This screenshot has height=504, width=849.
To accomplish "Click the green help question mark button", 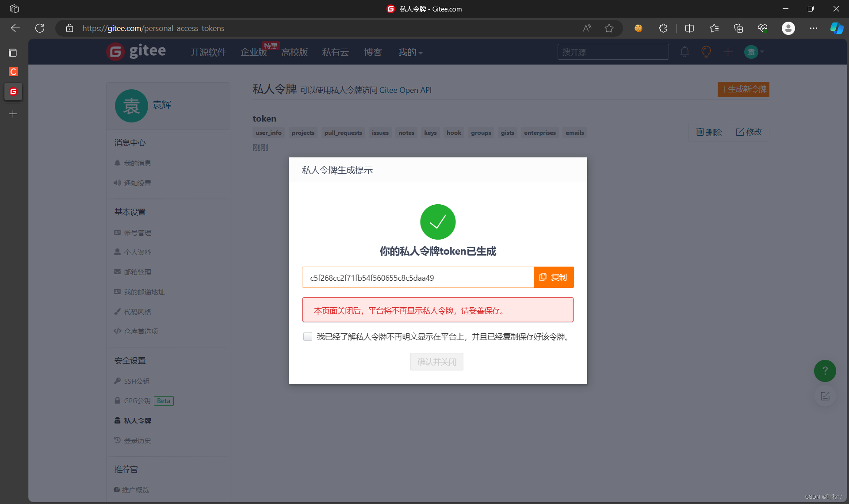I will (x=825, y=371).
